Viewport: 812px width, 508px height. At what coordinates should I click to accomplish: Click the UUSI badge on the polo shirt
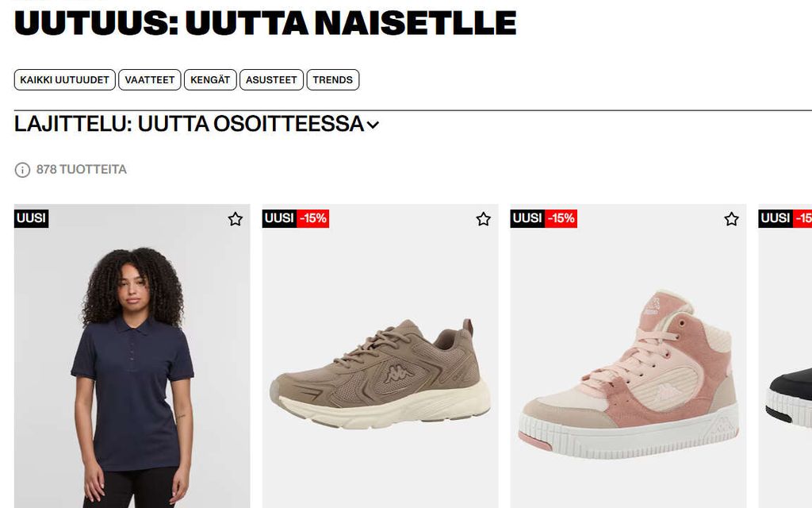(x=31, y=218)
